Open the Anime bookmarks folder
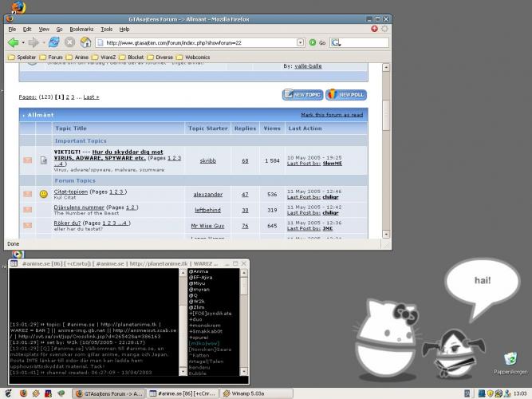The height and width of the screenshot is (399, 532). click(x=77, y=57)
